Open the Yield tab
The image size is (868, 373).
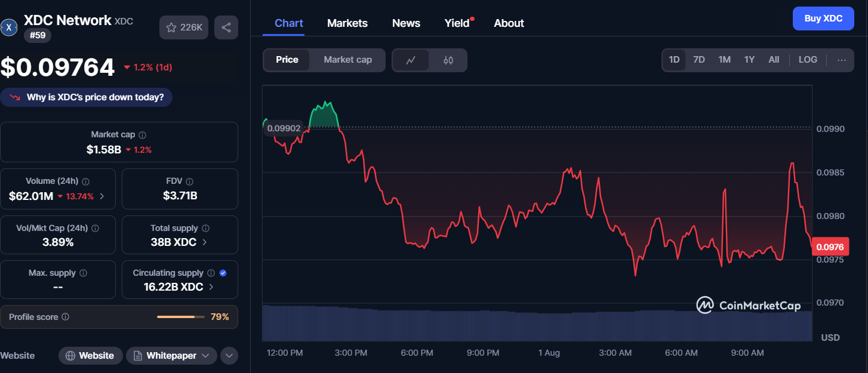(x=457, y=23)
